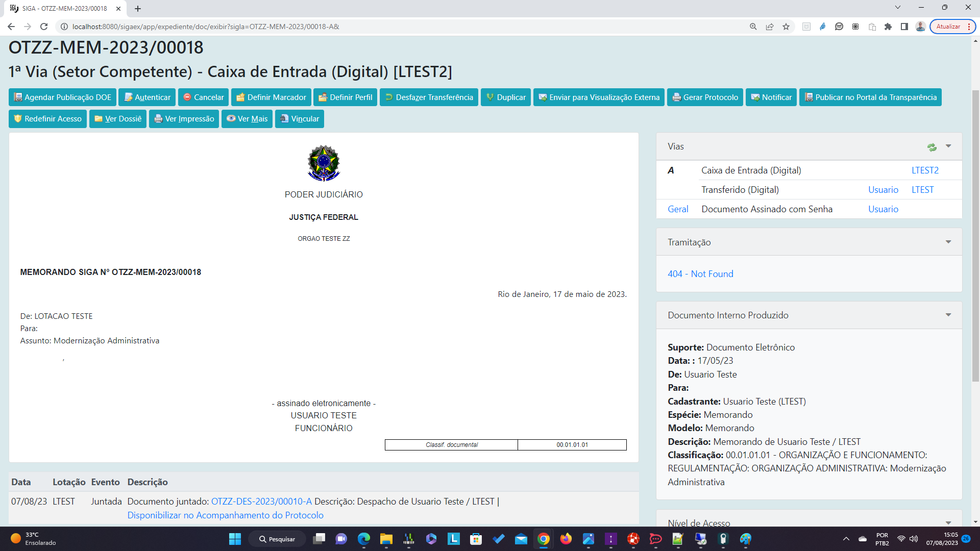Collapse the Tramitação panel
980x551 pixels.
coord(948,242)
